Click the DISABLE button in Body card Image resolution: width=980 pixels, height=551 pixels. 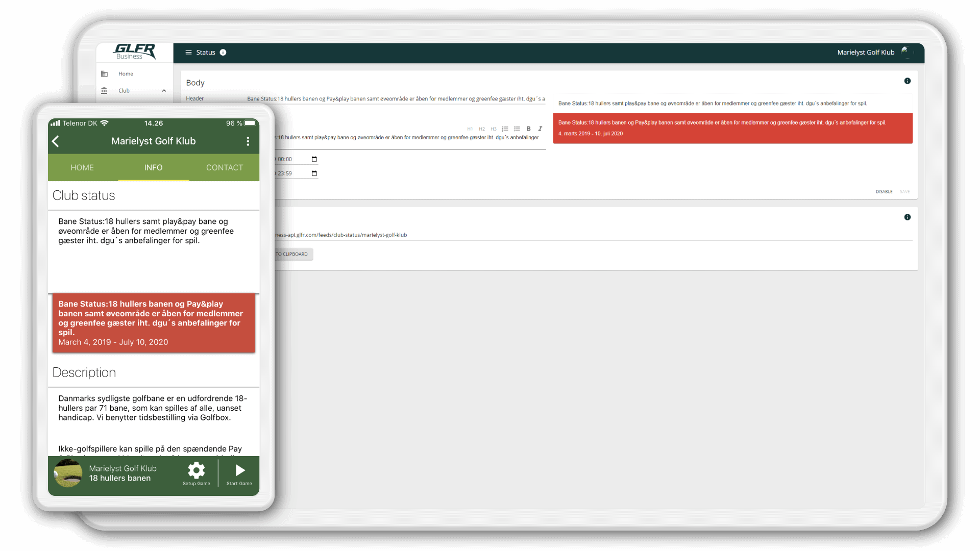coord(884,192)
